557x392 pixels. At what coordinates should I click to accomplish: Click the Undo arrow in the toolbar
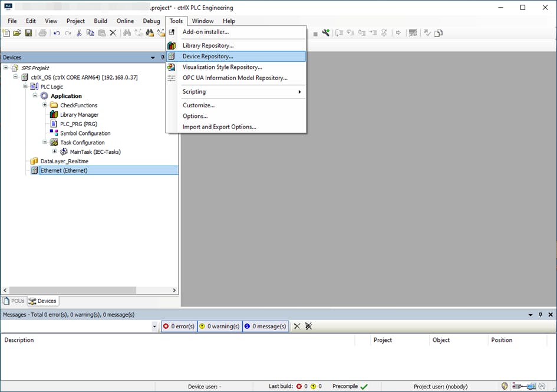tap(57, 33)
